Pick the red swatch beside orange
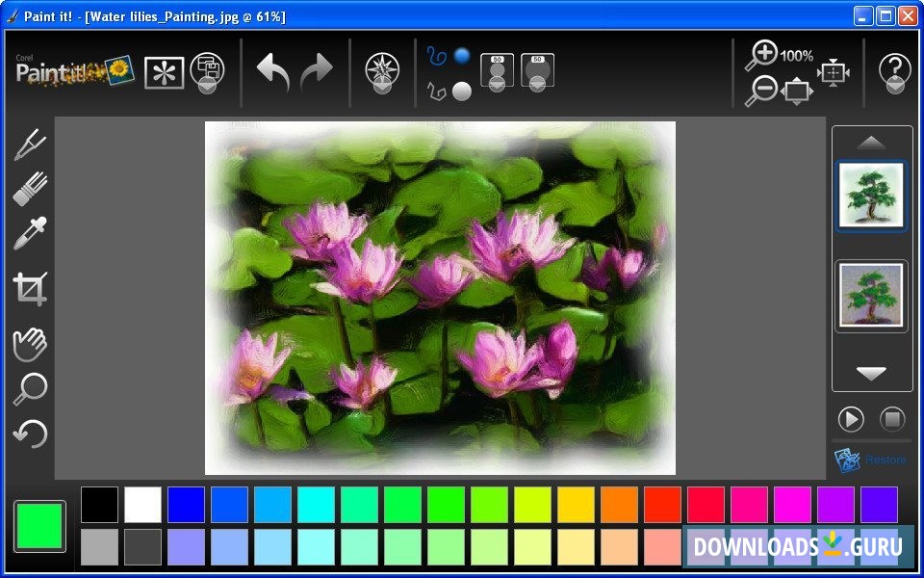 coord(663,504)
